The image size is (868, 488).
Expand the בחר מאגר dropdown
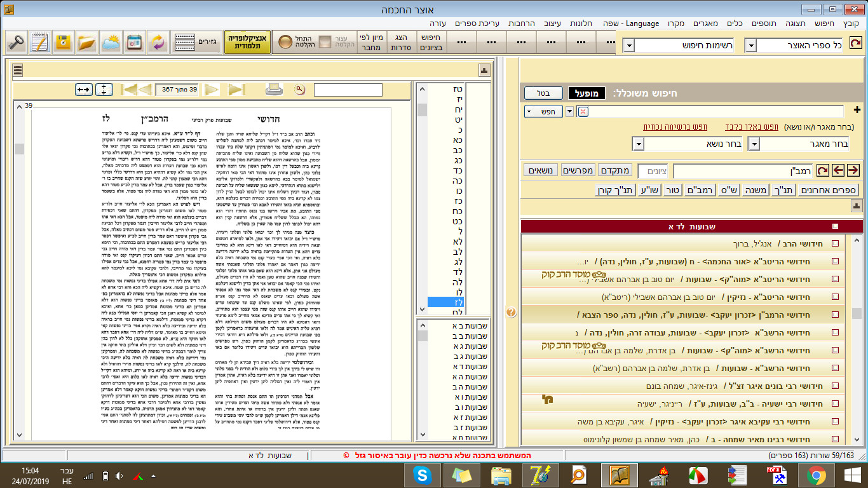pyautogui.click(x=754, y=144)
